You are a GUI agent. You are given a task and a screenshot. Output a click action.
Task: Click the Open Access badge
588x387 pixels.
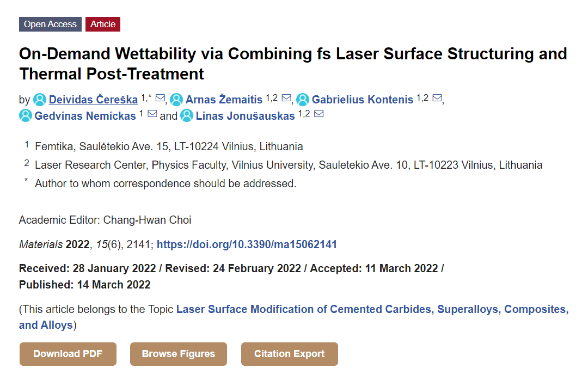50,24
